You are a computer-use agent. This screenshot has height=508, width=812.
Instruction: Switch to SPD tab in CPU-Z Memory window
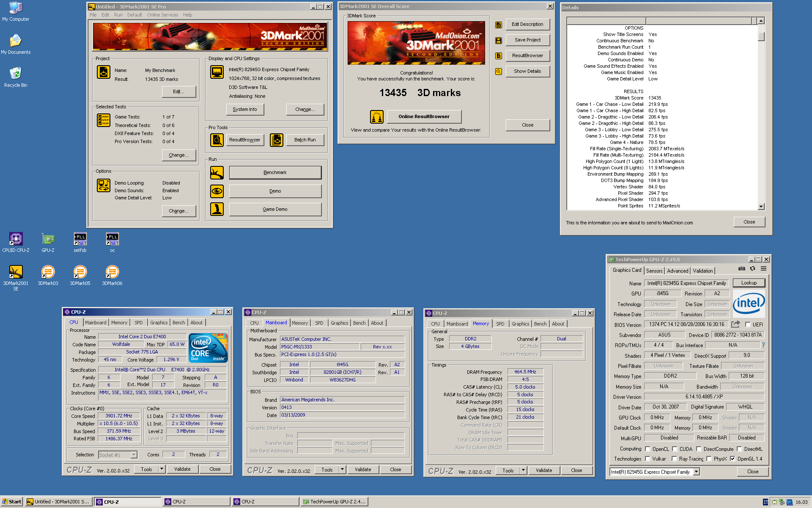[500, 324]
